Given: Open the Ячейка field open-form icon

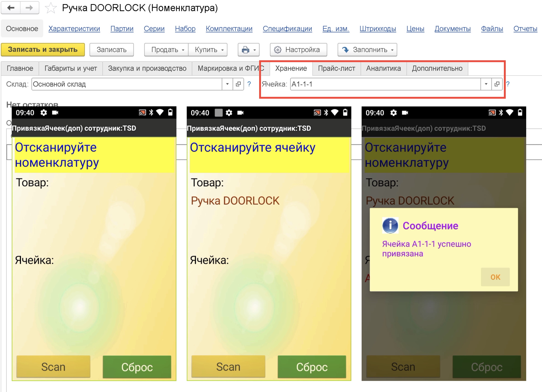Looking at the screenshot, I should tap(497, 84).
